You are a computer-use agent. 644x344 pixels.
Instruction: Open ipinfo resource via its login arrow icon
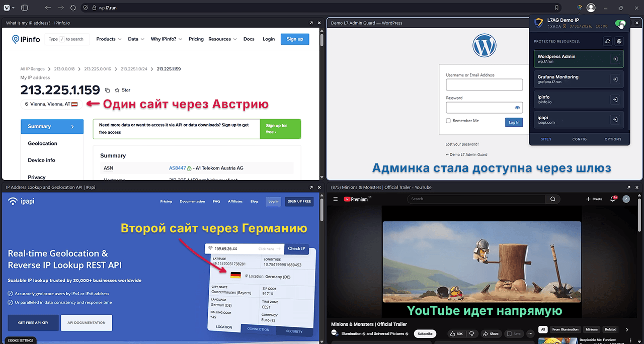[x=615, y=100]
